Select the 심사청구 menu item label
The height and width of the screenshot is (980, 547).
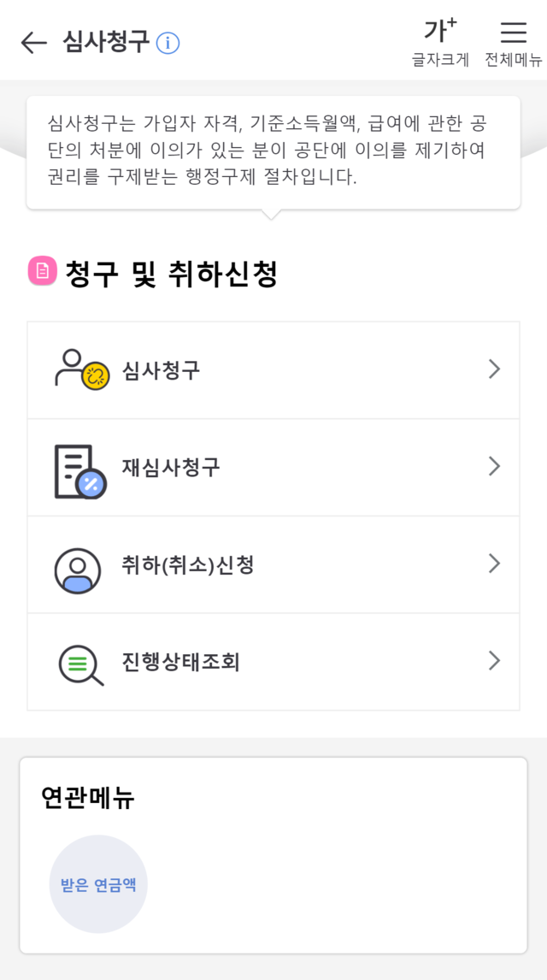point(162,370)
